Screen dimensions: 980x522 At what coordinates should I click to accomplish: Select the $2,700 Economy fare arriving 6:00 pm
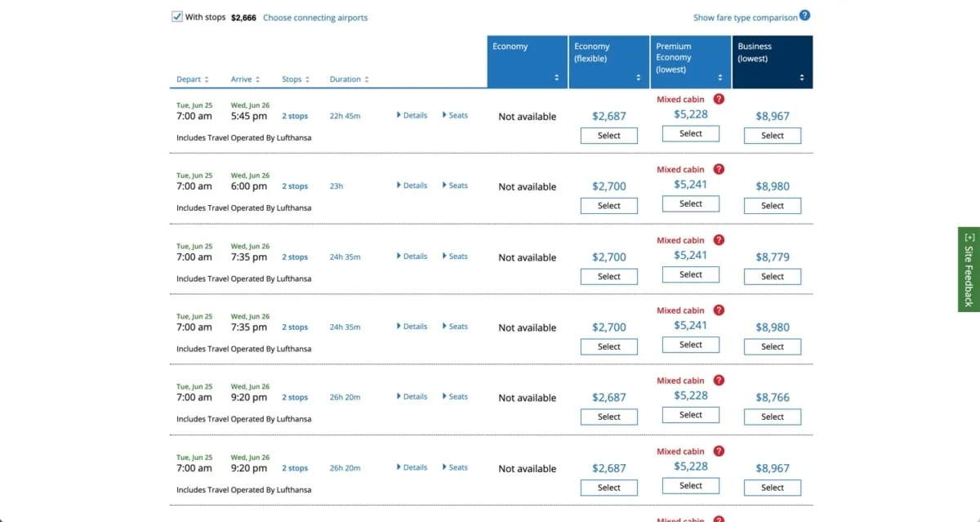tap(608, 206)
